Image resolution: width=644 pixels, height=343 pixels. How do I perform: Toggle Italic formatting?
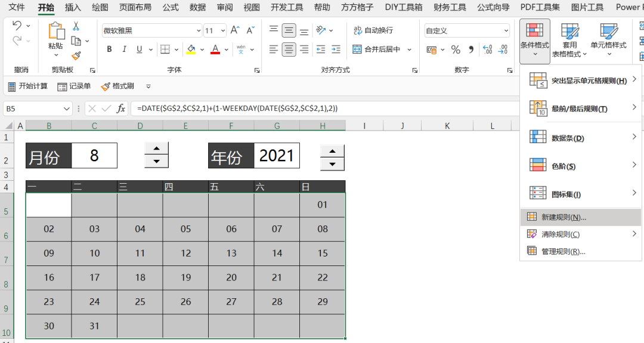[x=124, y=50]
